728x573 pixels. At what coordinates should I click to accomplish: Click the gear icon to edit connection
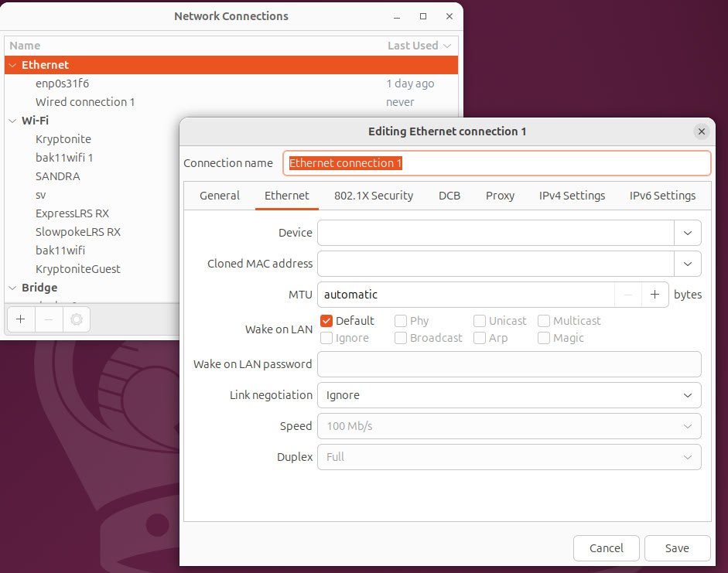click(x=76, y=319)
